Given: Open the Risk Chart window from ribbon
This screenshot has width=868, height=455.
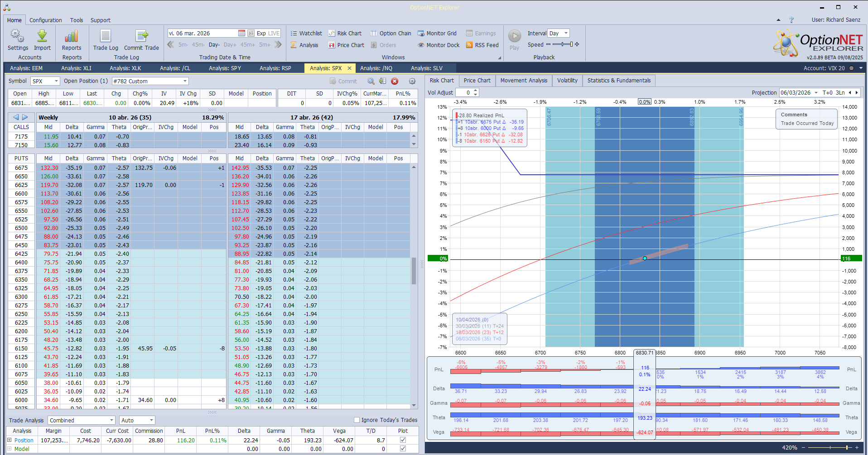Looking at the screenshot, I should tap(345, 33).
